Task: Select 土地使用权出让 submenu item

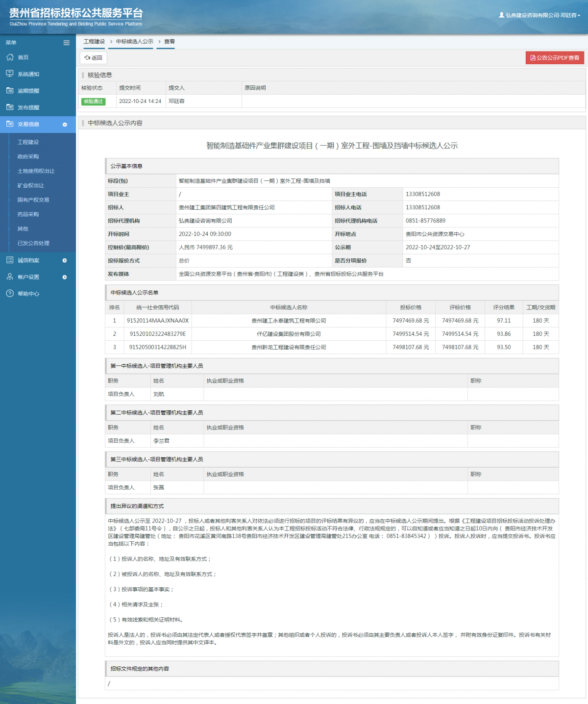Action: (x=36, y=171)
